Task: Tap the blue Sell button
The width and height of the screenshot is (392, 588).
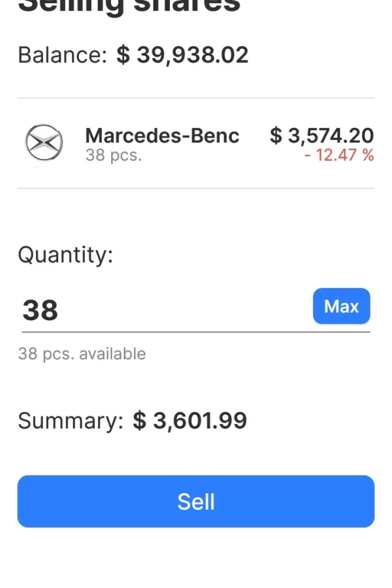Action: pyautogui.click(x=196, y=501)
